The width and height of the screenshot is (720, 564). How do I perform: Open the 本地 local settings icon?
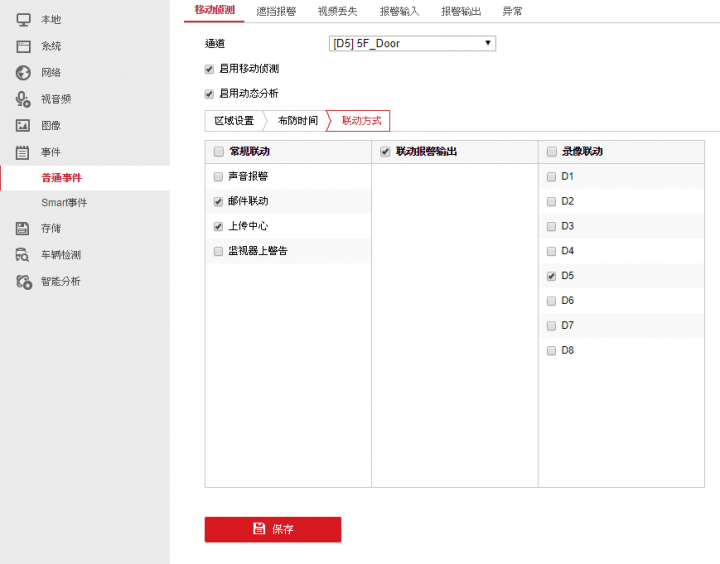(x=23, y=20)
